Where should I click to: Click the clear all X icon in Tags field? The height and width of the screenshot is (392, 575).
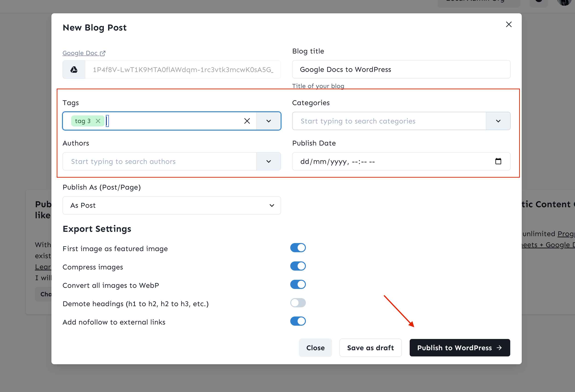click(x=247, y=121)
